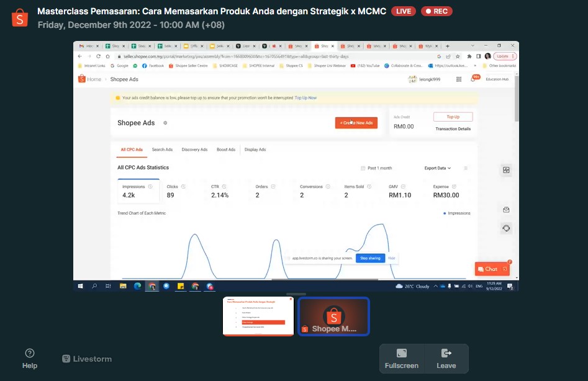Open the Past 1 month date picker

[x=376, y=168]
